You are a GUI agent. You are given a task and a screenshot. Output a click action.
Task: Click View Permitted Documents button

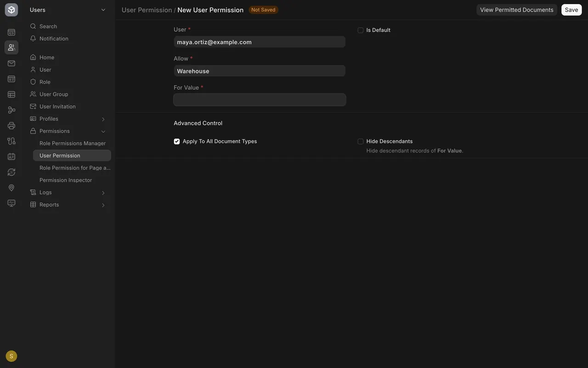tap(517, 10)
